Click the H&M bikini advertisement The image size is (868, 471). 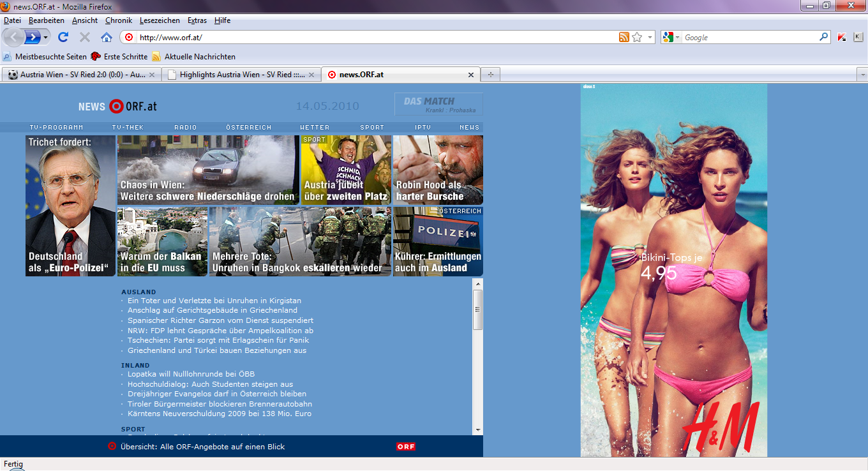(674, 271)
